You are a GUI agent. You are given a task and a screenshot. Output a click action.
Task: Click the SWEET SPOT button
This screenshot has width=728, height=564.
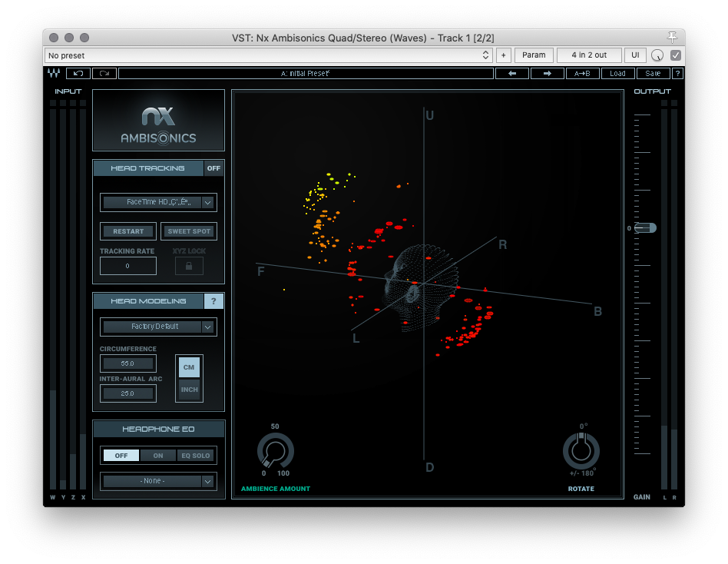pyautogui.click(x=189, y=231)
